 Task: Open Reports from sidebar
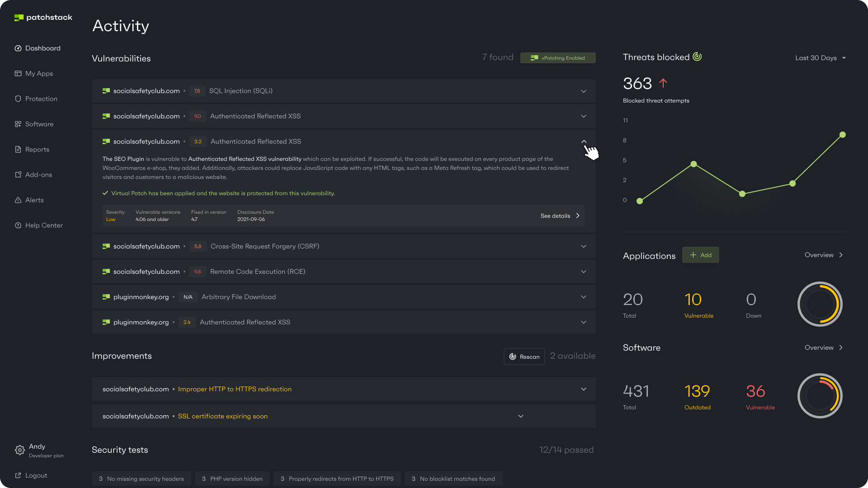tap(32, 150)
